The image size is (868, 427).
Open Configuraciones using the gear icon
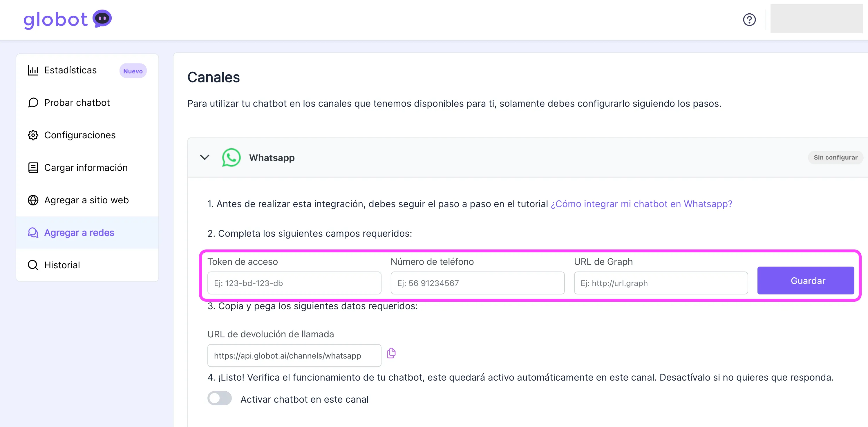pos(33,135)
